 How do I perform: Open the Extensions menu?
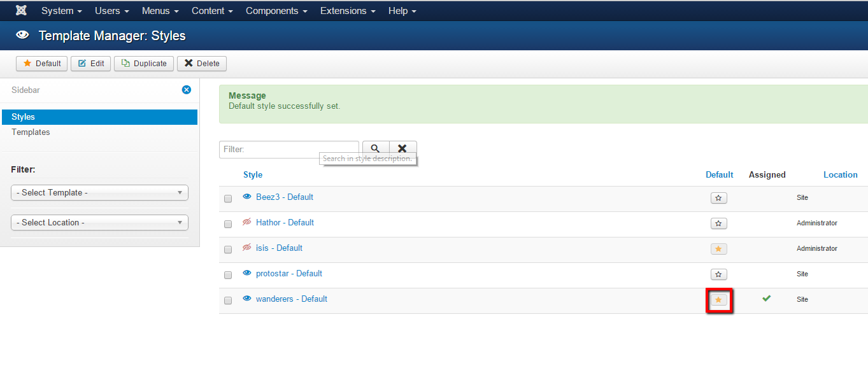[x=348, y=11]
